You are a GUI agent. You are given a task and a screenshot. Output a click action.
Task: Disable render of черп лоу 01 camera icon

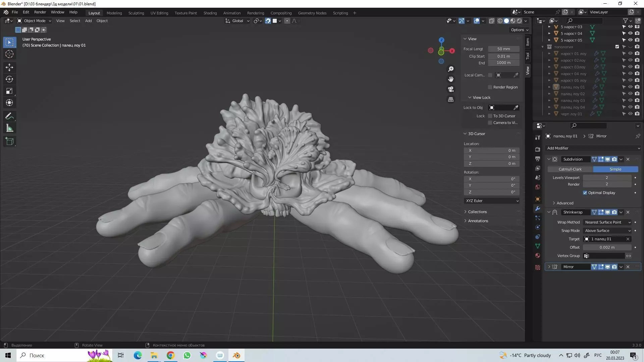click(637, 114)
